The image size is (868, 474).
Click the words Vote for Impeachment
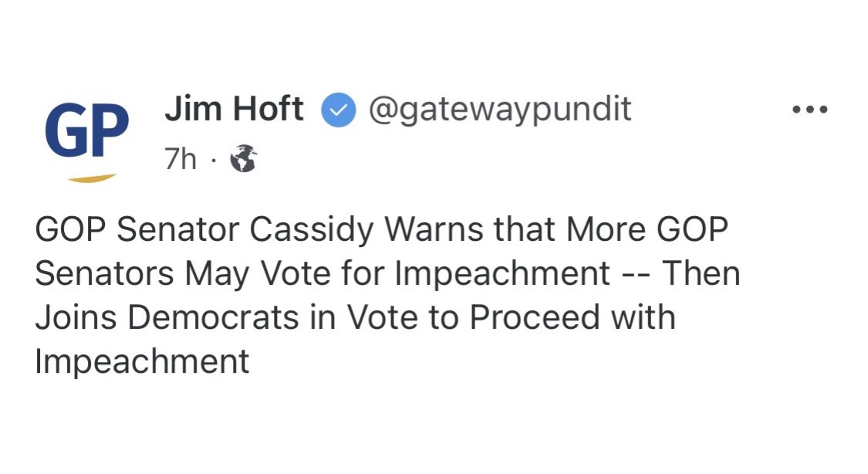tap(435, 274)
